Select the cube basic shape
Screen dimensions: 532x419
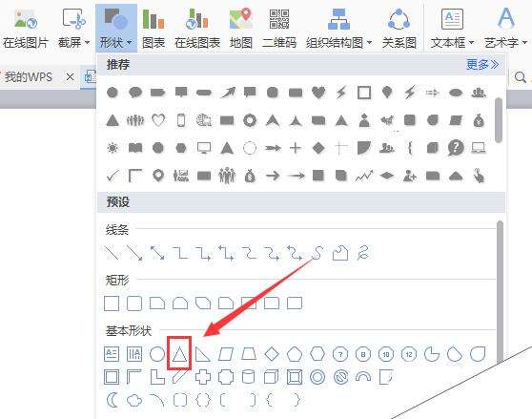pos(271,377)
